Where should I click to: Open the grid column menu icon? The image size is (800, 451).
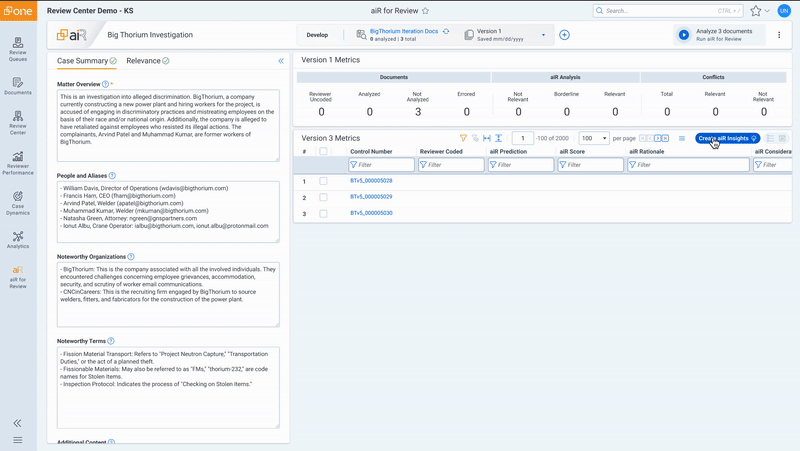point(682,138)
